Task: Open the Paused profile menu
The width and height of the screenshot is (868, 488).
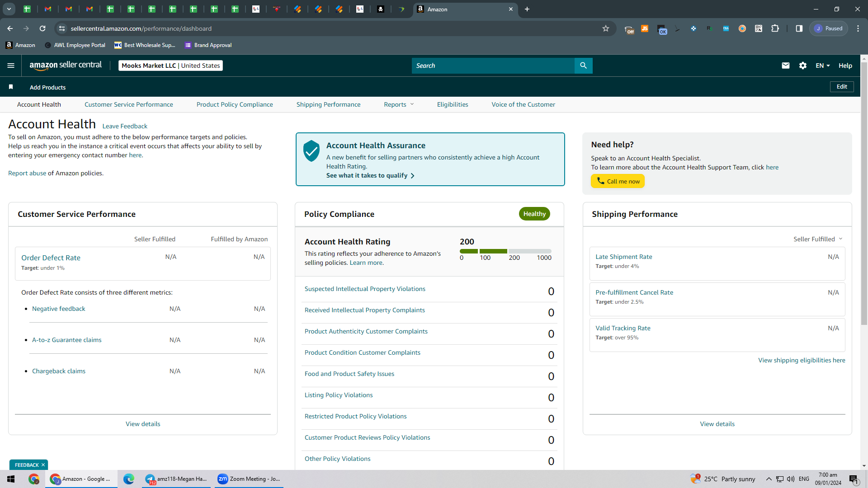Action: (829, 28)
